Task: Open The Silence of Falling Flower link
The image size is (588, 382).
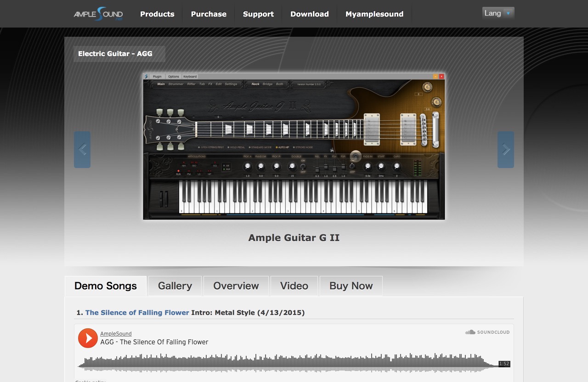Action: point(137,312)
